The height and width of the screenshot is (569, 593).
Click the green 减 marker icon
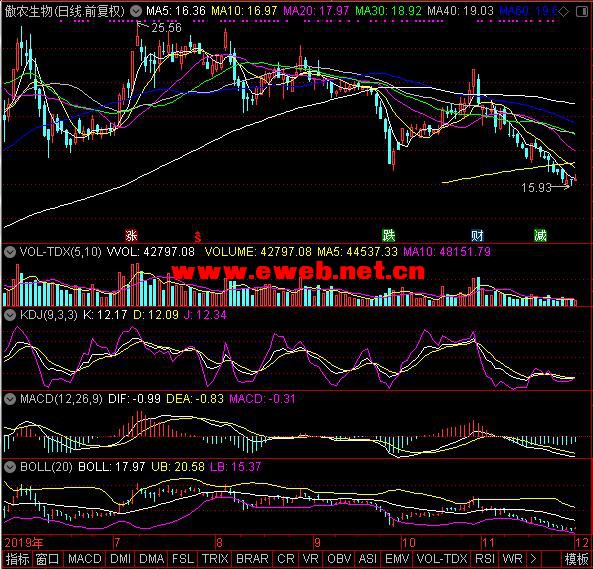tap(540, 236)
